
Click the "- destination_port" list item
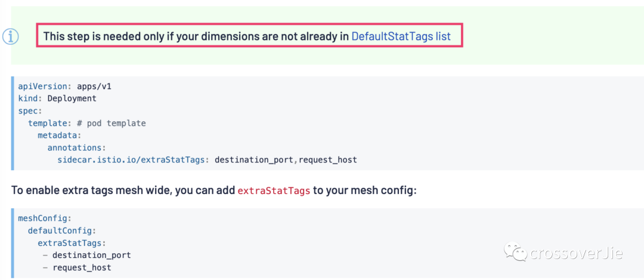pyautogui.click(x=87, y=255)
